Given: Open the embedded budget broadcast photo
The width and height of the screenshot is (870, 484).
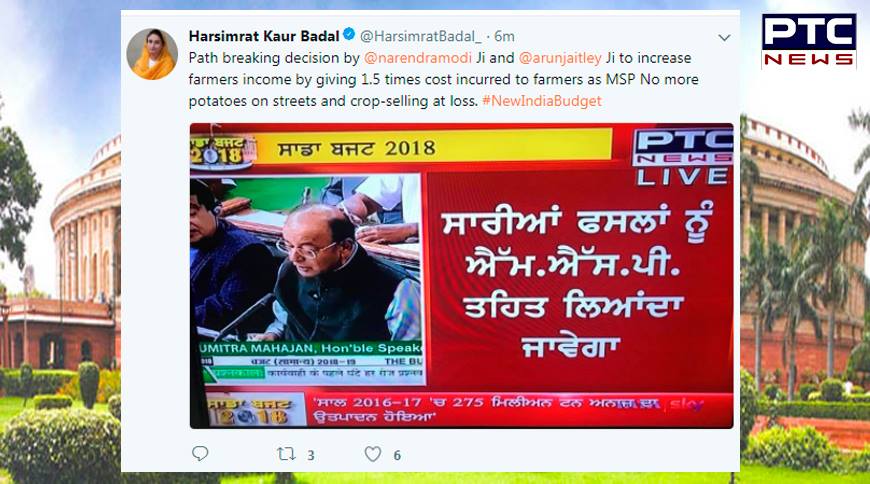Looking at the screenshot, I should click(x=461, y=275).
